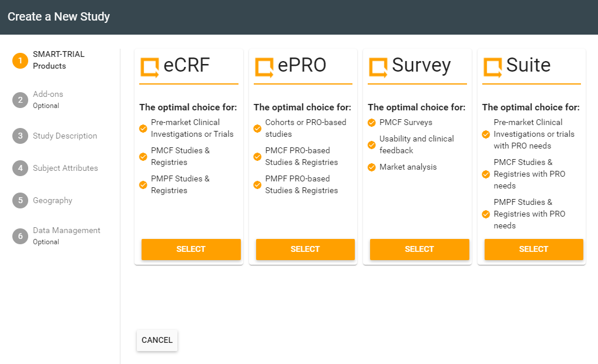Click checkmark beside PMCF Surveys

[371, 122]
